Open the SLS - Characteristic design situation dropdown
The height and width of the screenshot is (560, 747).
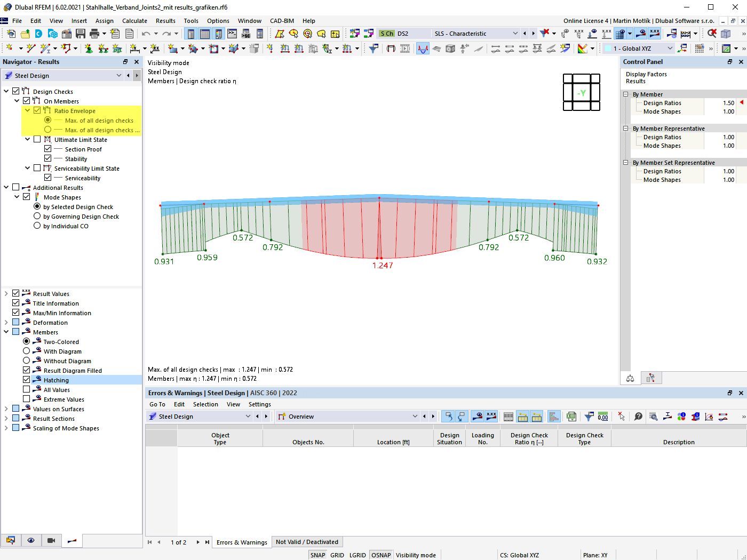(515, 33)
